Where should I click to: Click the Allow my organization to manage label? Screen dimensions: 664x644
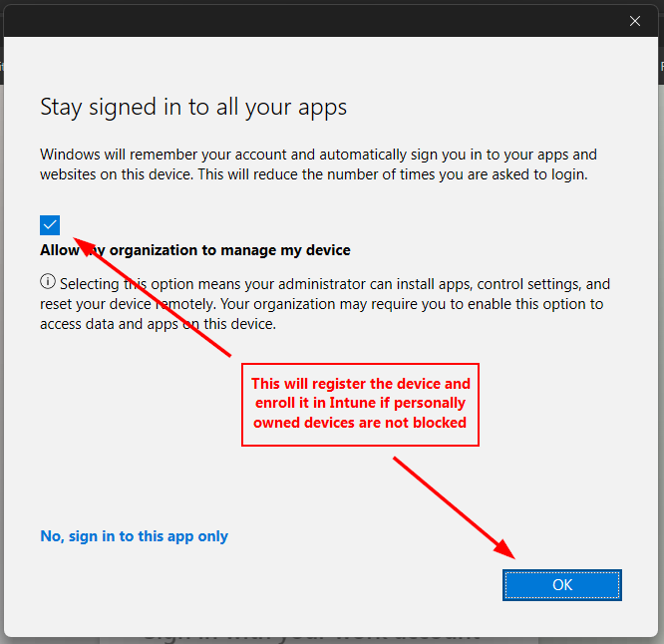(x=195, y=250)
